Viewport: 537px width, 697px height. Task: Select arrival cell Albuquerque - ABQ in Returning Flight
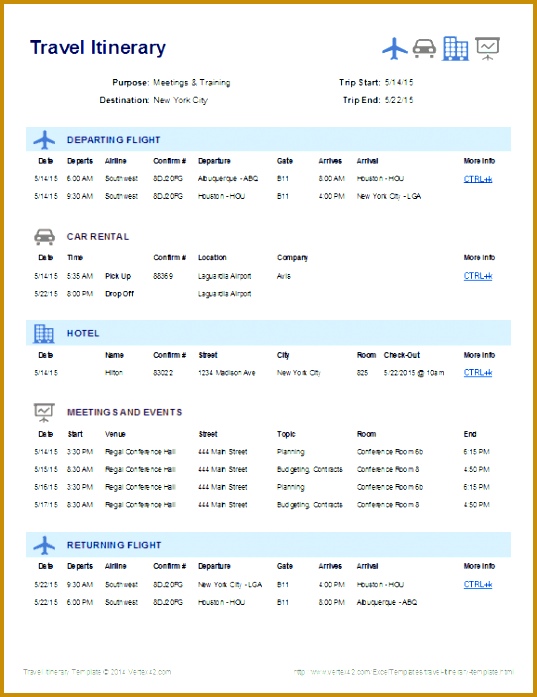[x=387, y=602]
